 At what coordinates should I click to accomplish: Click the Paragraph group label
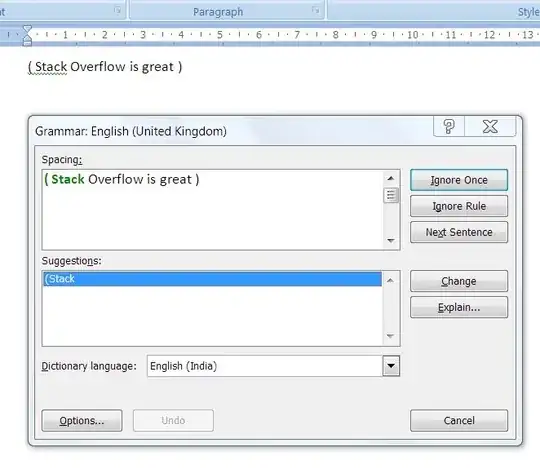pos(218,12)
